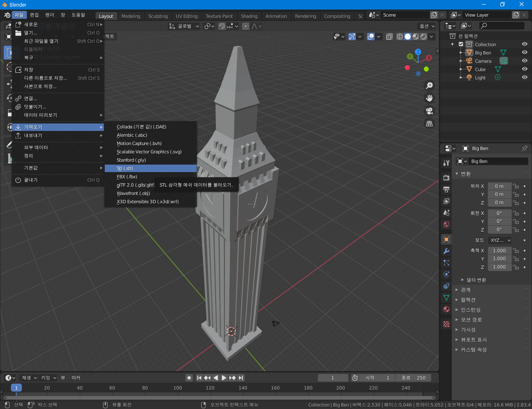Hide Big Ben with its eye icon
This screenshot has width=532, height=409.
[x=525, y=52]
